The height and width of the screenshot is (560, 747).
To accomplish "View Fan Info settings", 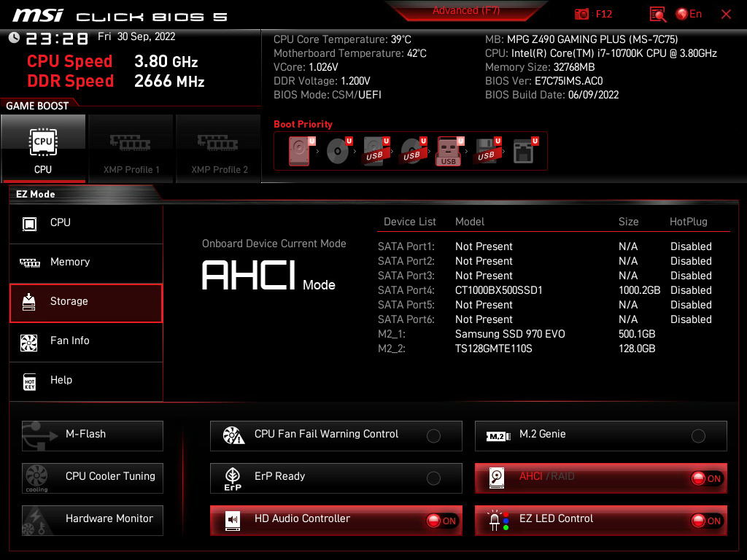I will pos(86,342).
